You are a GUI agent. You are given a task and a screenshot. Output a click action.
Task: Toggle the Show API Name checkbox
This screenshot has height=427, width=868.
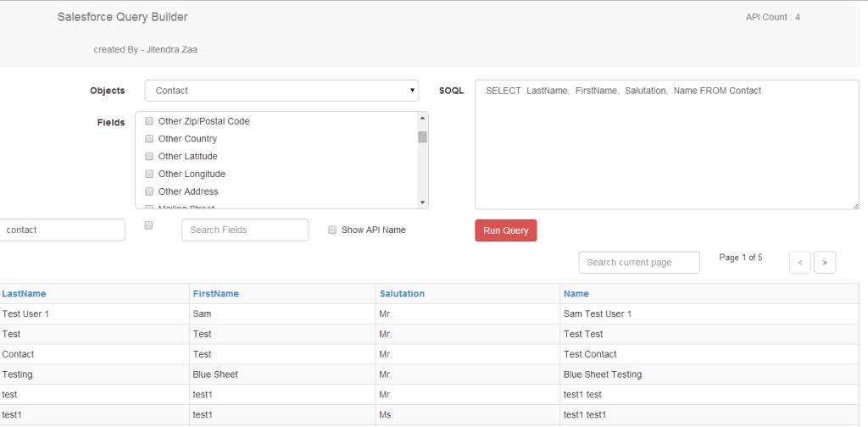[332, 230]
